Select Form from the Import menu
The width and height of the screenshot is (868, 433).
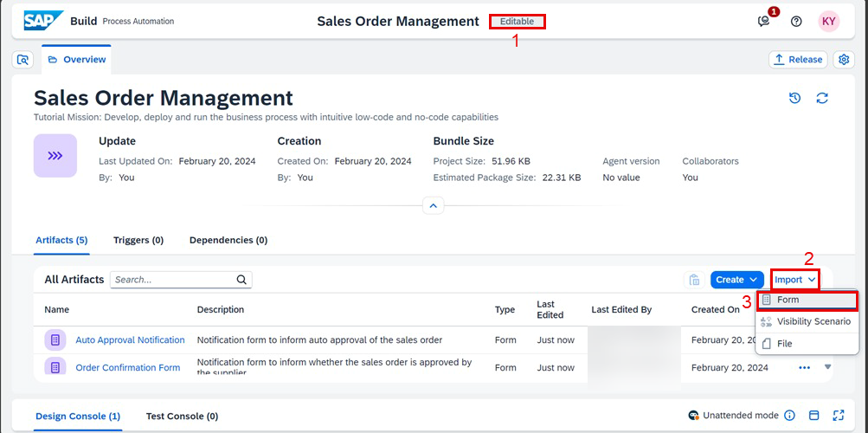click(x=807, y=300)
